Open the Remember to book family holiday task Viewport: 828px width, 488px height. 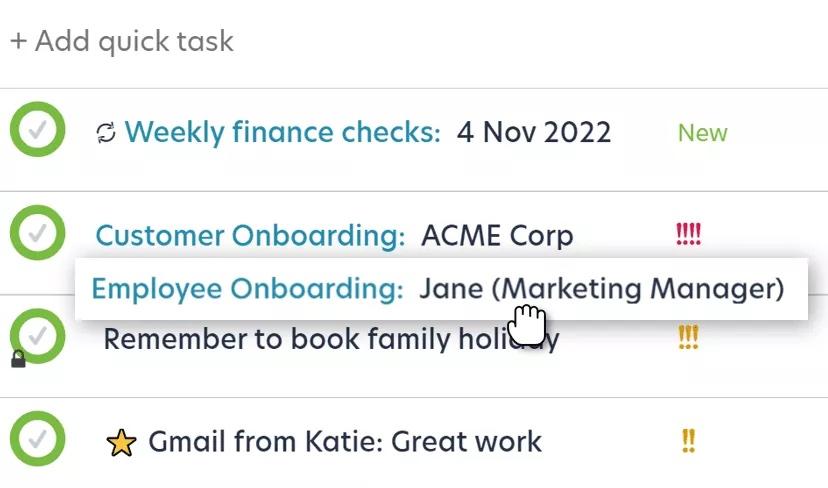300,340
